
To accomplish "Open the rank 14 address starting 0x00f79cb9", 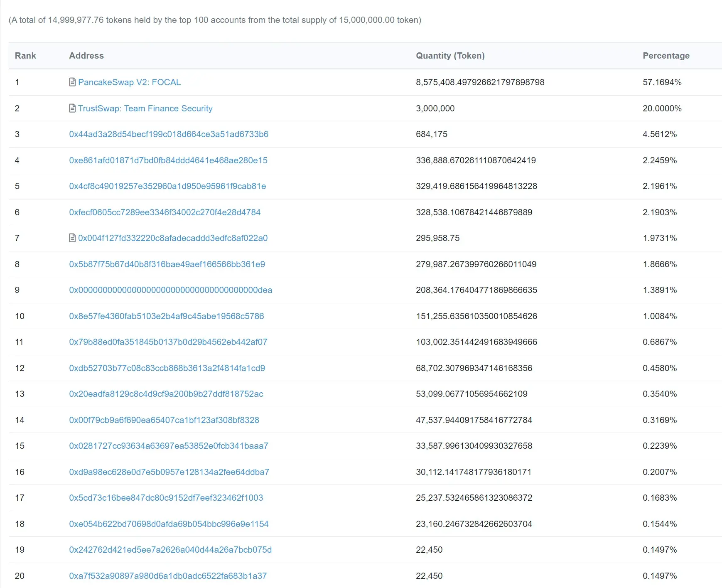I will coord(164,420).
